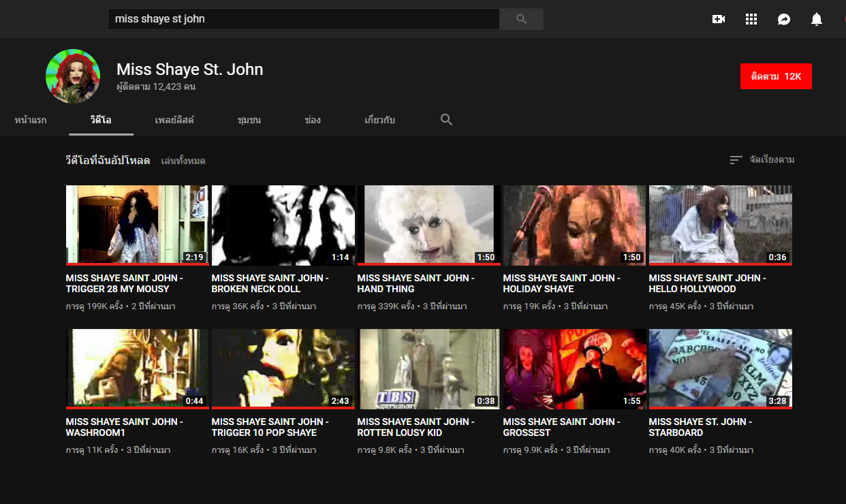846x504 pixels.
Task: Click the channel search magnifier icon
Action: pyautogui.click(x=446, y=120)
